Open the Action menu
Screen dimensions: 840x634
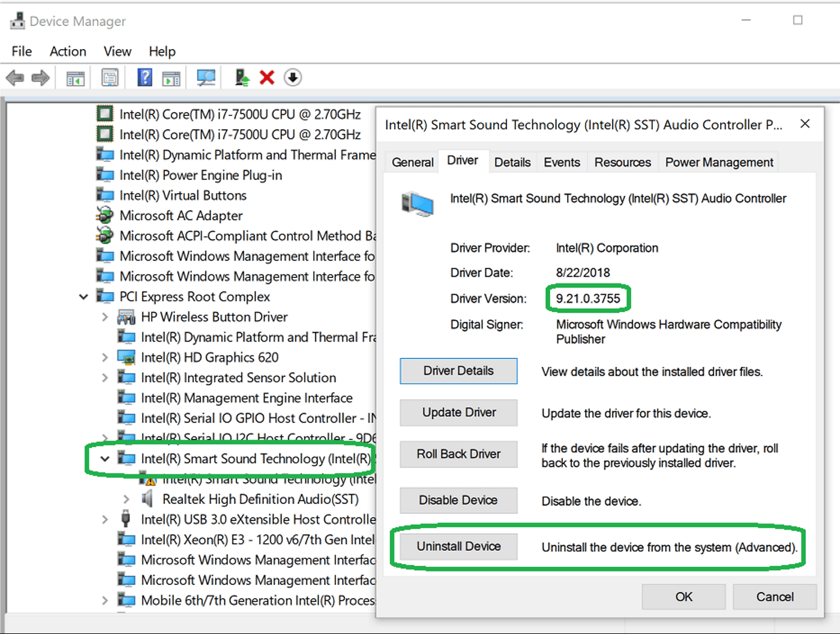(67, 51)
